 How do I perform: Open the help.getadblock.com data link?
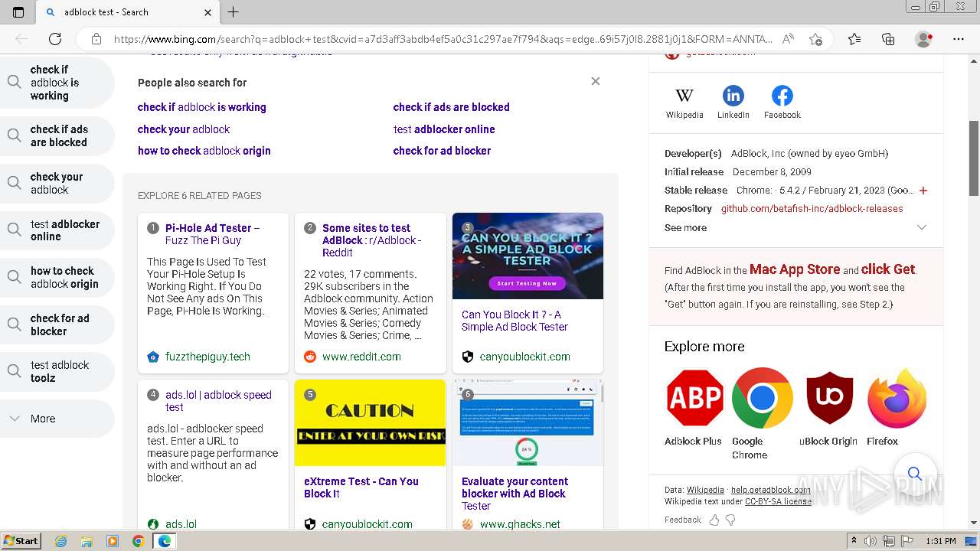[x=770, y=490]
